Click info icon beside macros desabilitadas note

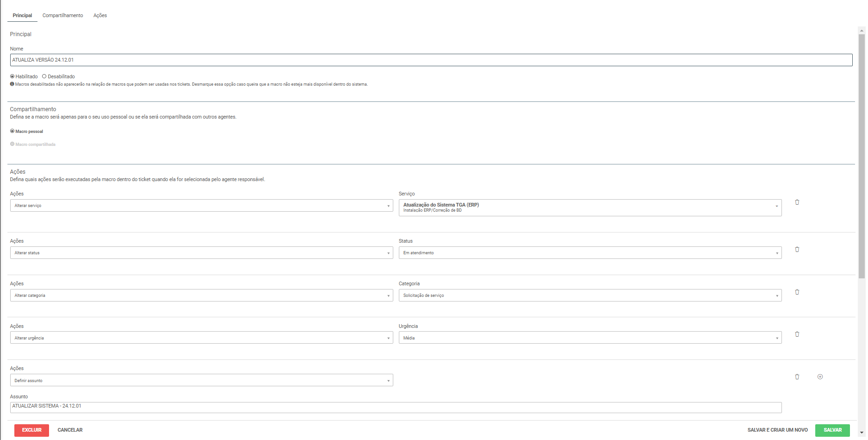pyautogui.click(x=12, y=84)
